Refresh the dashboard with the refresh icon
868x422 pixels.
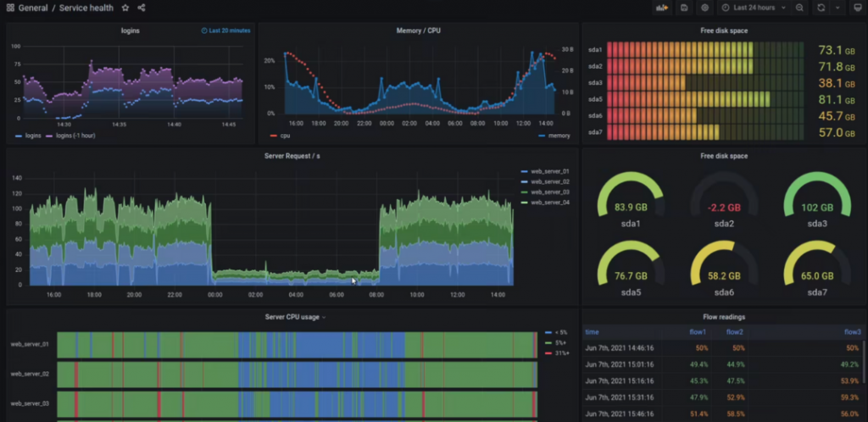coord(821,8)
